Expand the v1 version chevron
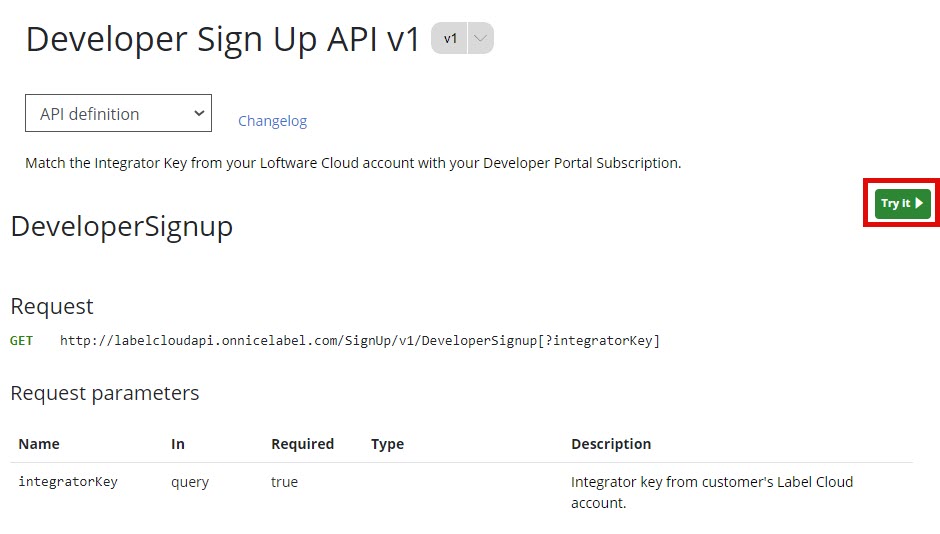This screenshot has height=534, width=940. coord(481,39)
